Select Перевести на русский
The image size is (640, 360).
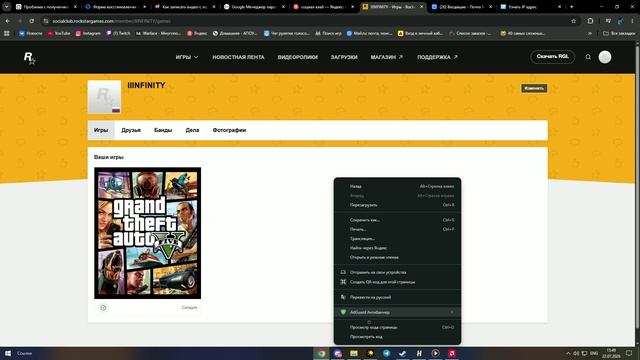[x=398, y=297]
